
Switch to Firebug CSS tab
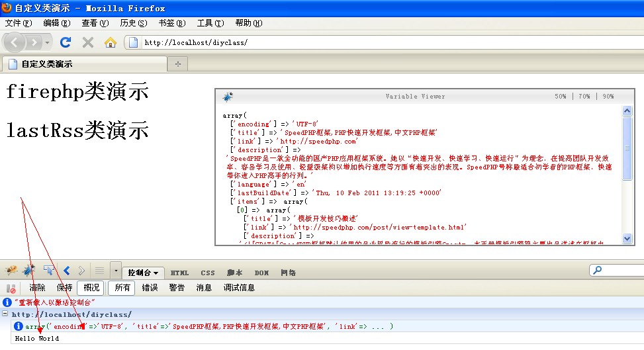(208, 273)
